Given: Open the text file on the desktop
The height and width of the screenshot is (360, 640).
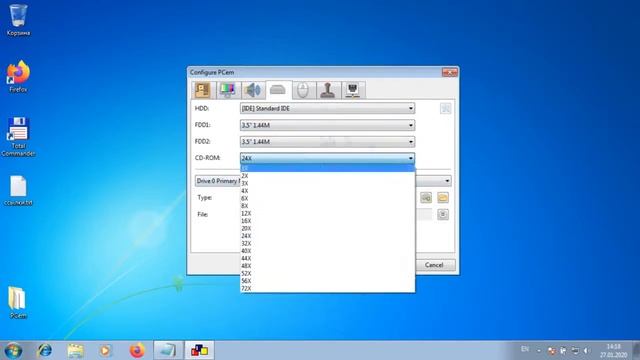Looking at the screenshot, I should [x=18, y=191].
